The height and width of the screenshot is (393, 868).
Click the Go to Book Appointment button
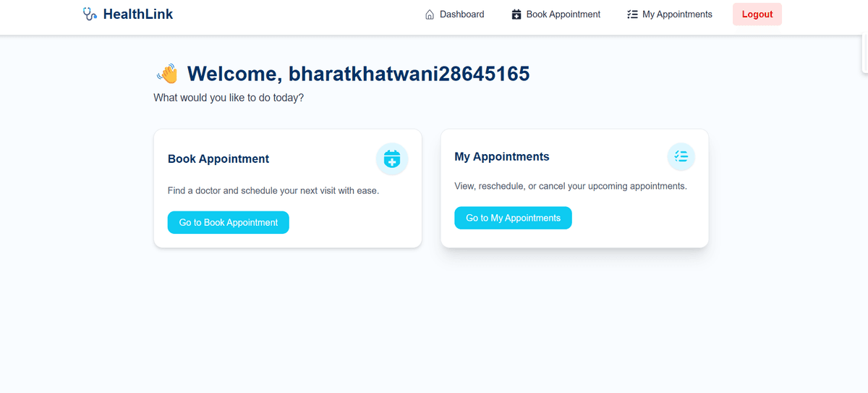coord(229,222)
